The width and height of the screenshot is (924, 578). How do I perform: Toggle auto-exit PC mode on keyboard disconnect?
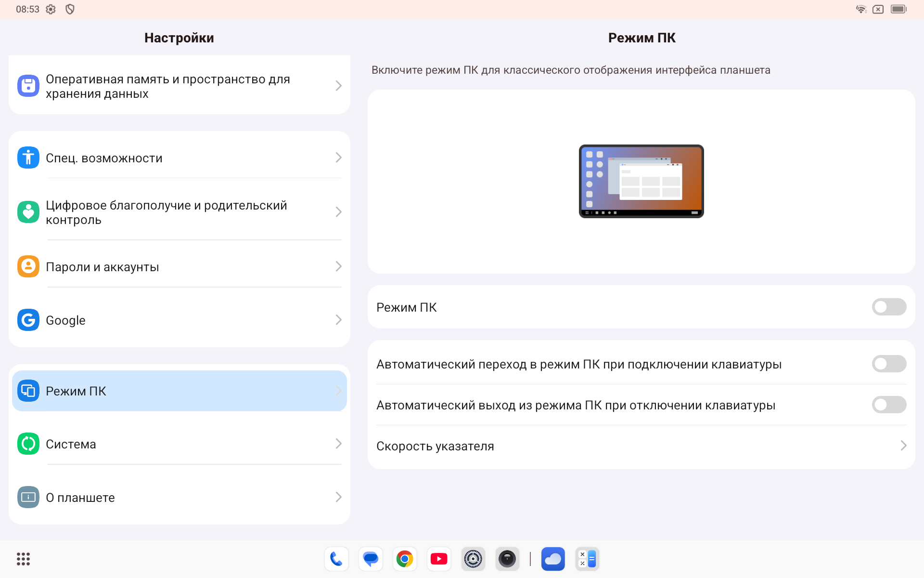[x=888, y=405]
